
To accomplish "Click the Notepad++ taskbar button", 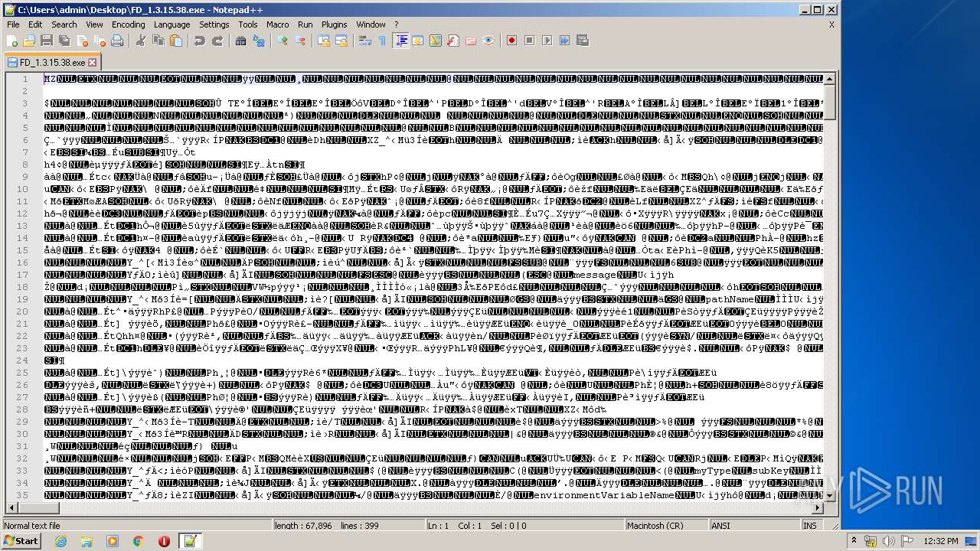I will 191,541.
